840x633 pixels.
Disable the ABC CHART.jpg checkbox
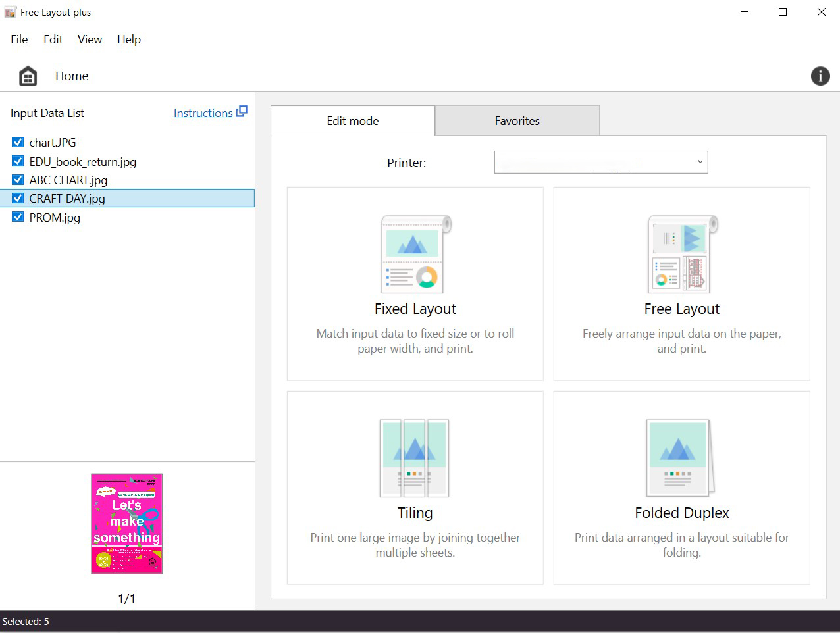pos(18,180)
